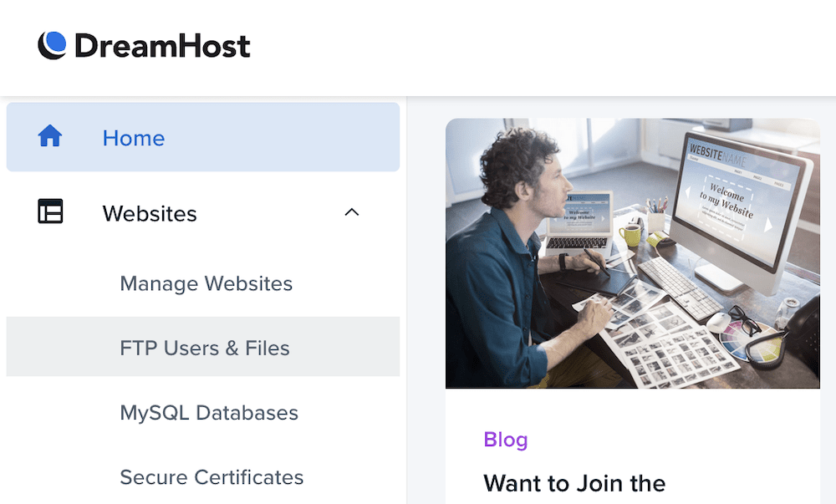This screenshot has width=836, height=504.
Task: Collapse the Websites section chevron
Action: (352, 212)
